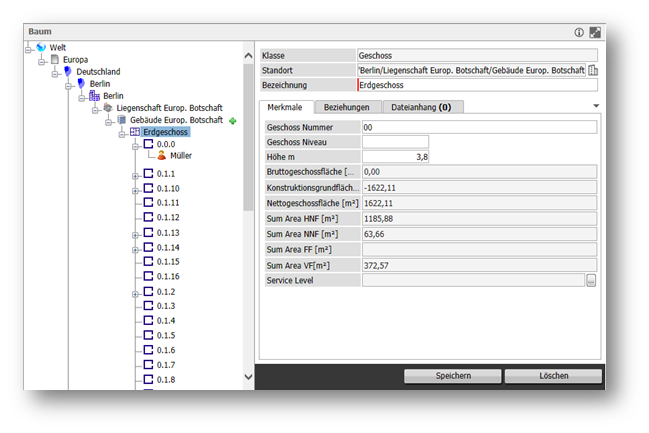This screenshot has height=433, width=649.
Task: Collapse the Europa tree node
Action: click(x=41, y=62)
